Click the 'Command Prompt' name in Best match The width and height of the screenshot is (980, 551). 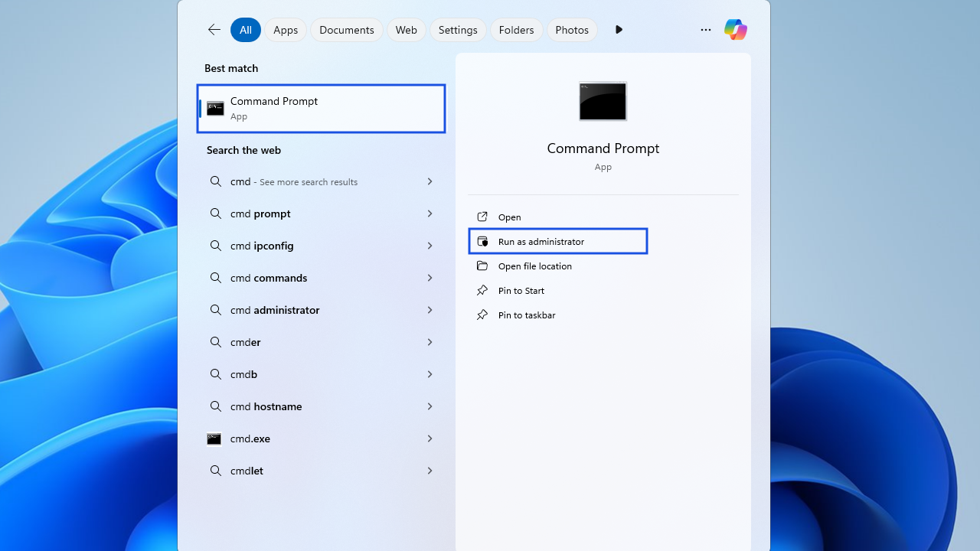tap(273, 101)
